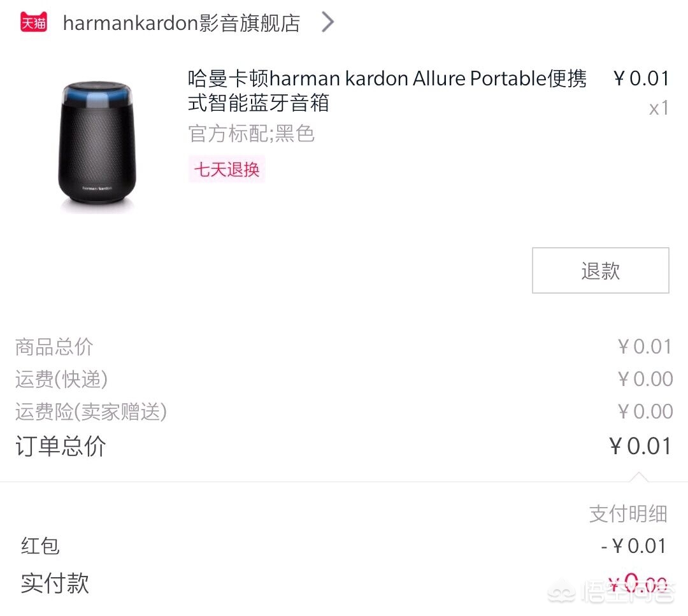Select the 商品总价 total price row
This screenshot has width=688, height=616.
54,347
